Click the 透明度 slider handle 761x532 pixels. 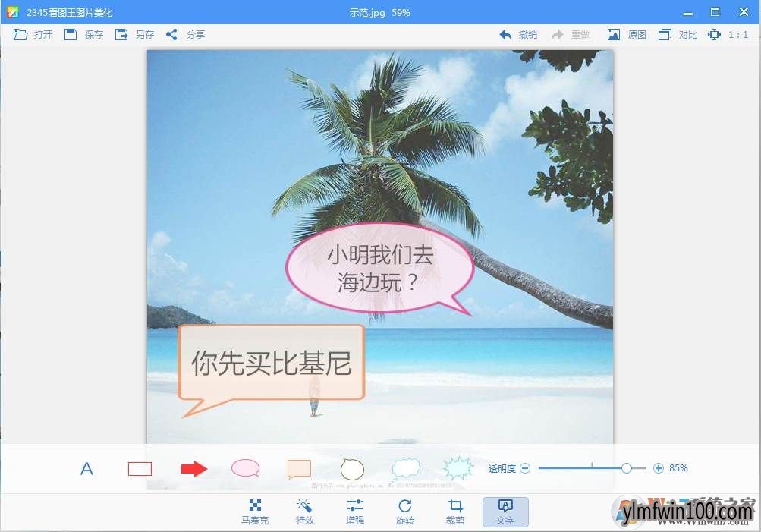click(627, 468)
